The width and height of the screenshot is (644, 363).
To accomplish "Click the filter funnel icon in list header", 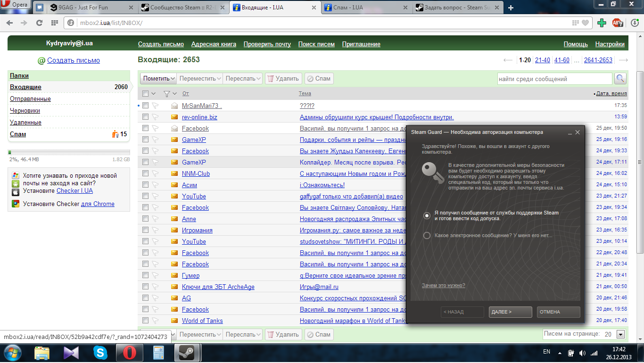I will pyautogui.click(x=166, y=93).
